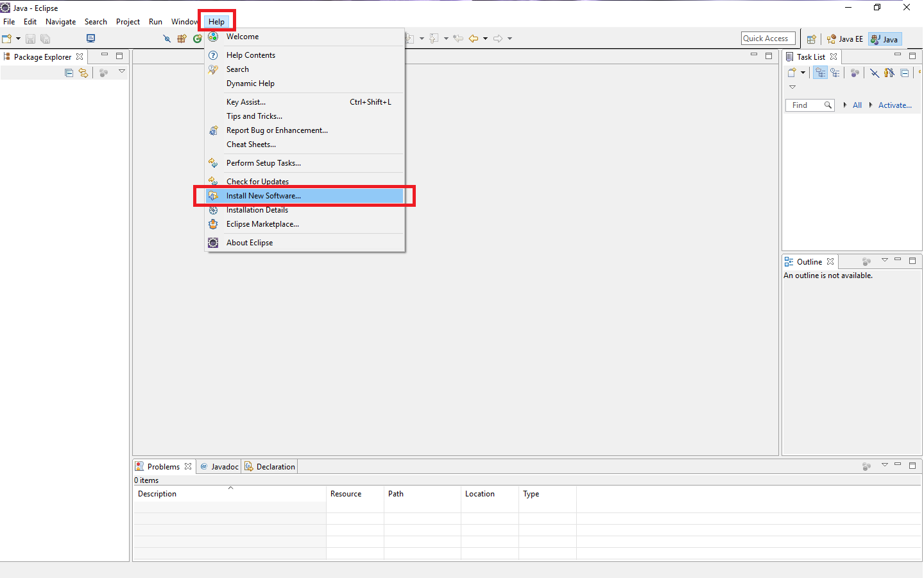The image size is (924, 578).
Task: Select the Outline tab
Action: point(810,261)
